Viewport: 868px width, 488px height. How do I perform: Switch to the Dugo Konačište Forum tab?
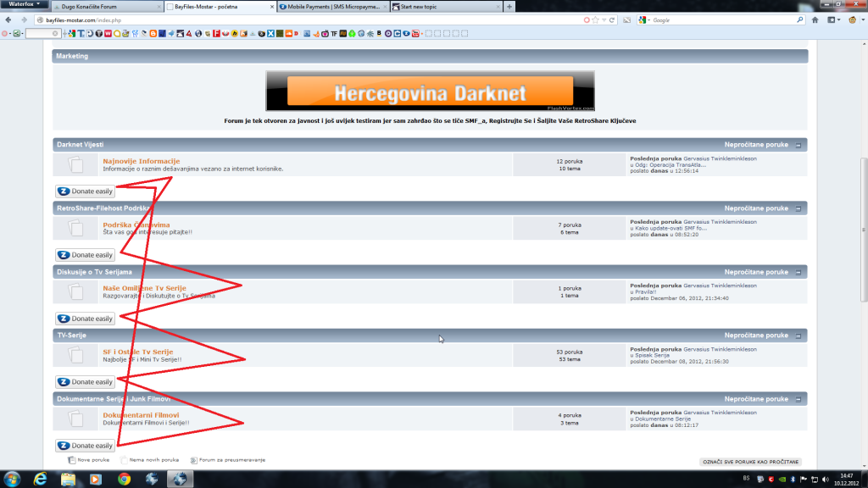[107, 7]
